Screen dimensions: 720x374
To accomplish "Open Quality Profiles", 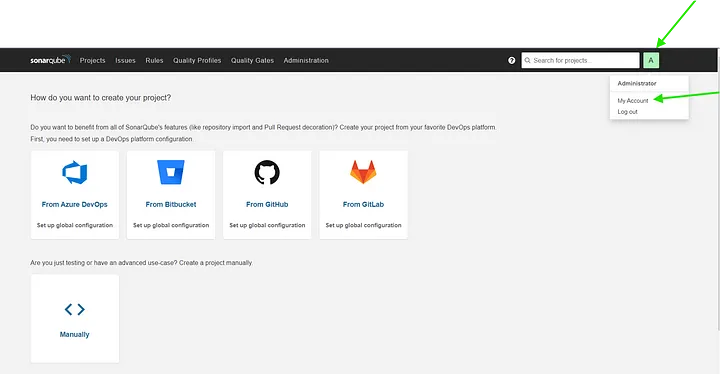I will tap(197, 60).
